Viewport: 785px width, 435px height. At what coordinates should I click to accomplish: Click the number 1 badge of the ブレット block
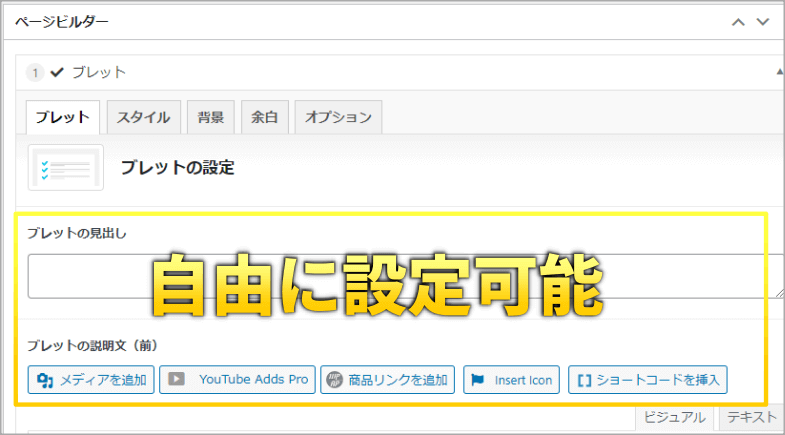(35, 73)
